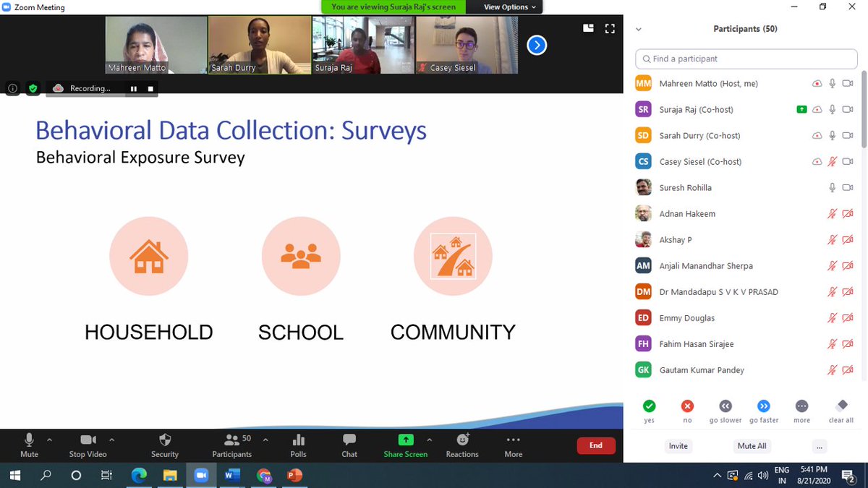
Task: Collapse the Participants panel chevron
Action: coord(638,30)
